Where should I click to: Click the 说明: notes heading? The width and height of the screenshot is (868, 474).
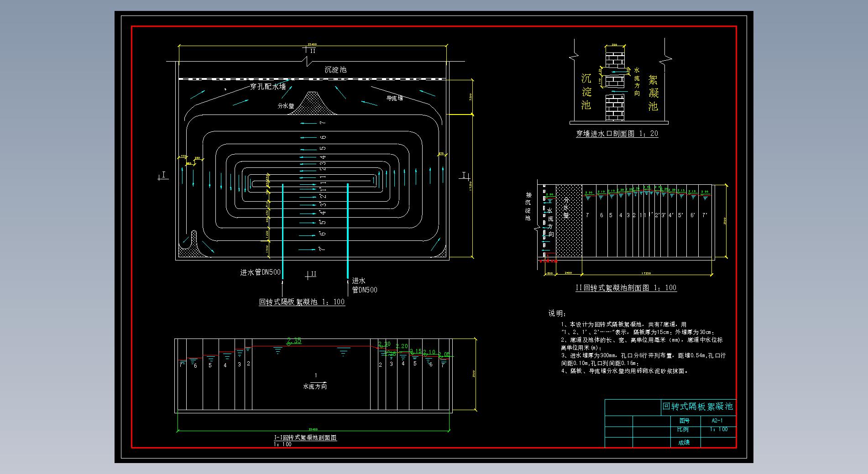pyautogui.click(x=557, y=313)
